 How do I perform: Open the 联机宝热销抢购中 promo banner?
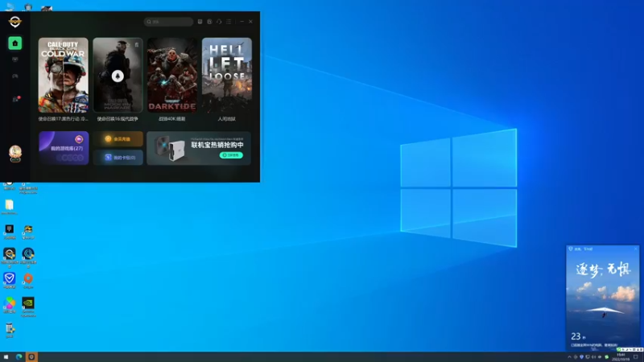(x=199, y=148)
